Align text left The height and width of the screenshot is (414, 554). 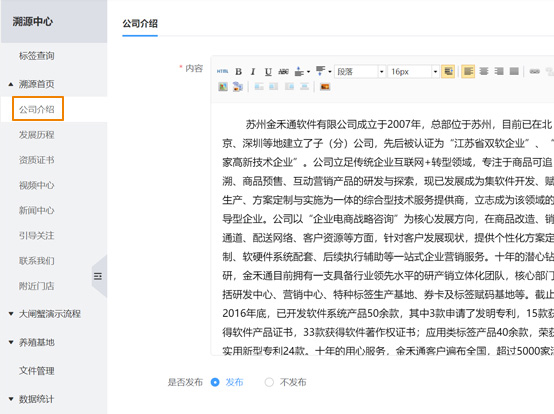pos(468,72)
